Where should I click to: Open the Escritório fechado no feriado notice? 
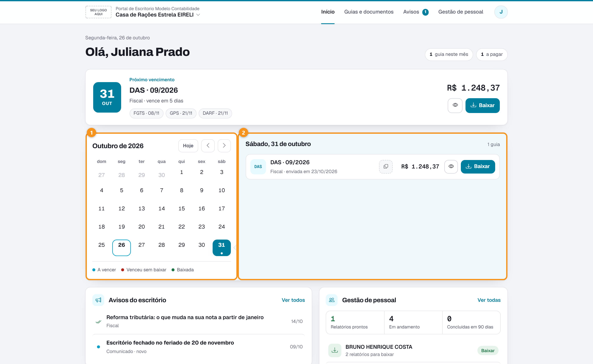pyautogui.click(x=199, y=347)
